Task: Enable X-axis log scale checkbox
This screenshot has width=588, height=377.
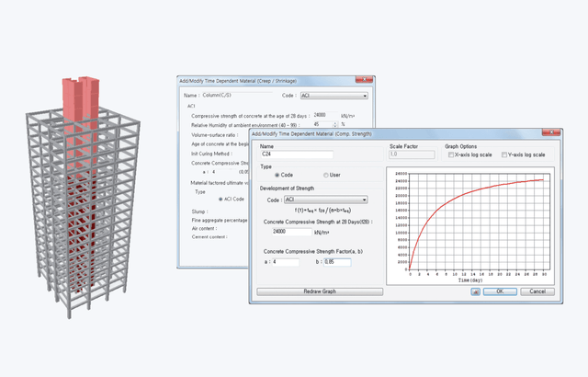Action: pos(449,154)
